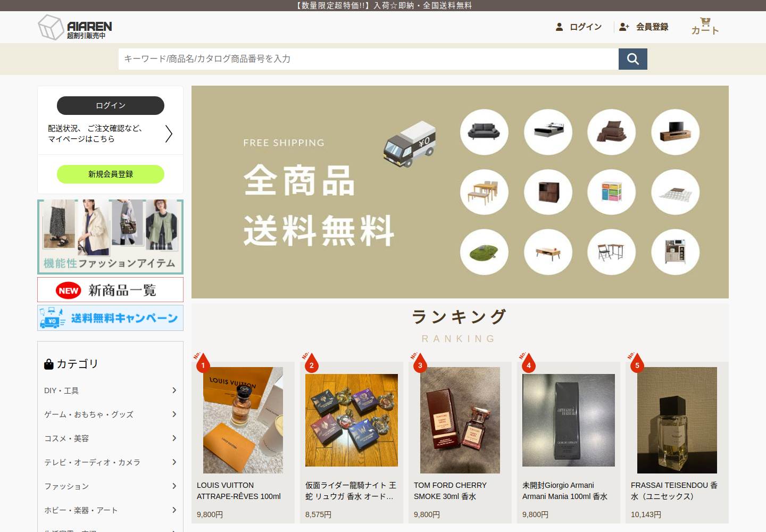Click the No.4 ranking badge
Viewport: 766px width, 532px height.
pyautogui.click(x=527, y=362)
